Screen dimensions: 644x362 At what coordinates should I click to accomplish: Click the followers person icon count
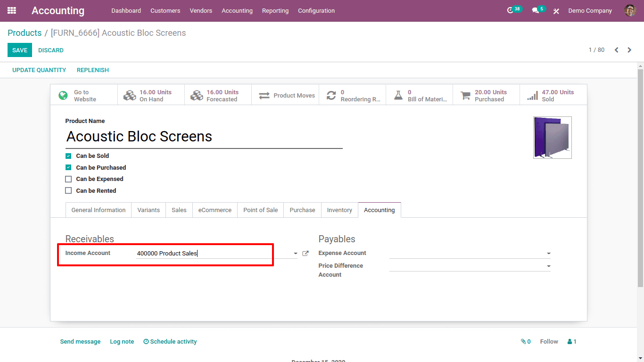pos(572,342)
